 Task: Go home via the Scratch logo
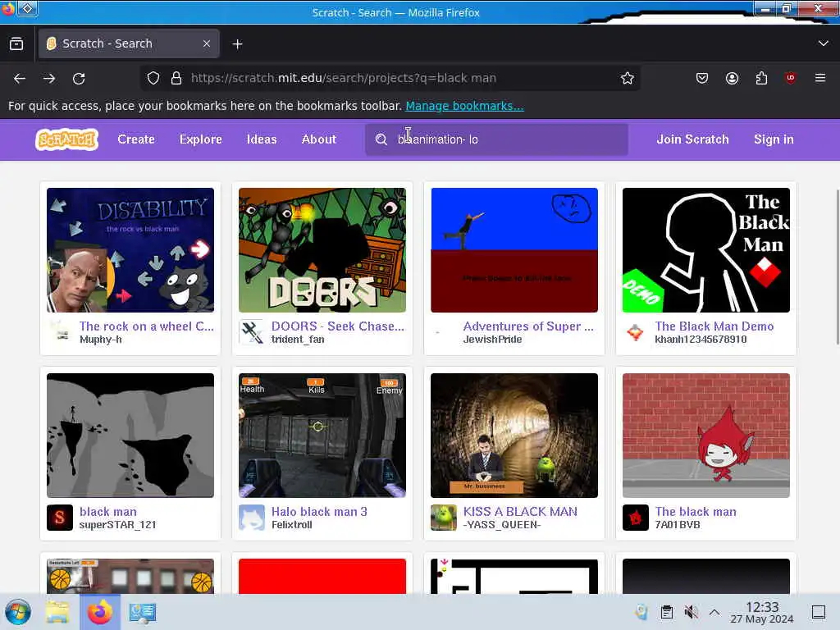[67, 139]
